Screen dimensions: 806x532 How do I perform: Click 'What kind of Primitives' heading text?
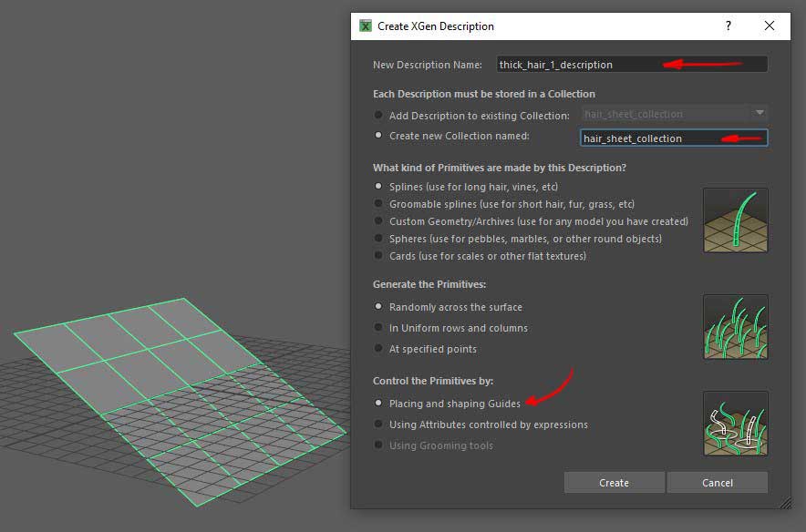tap(499, 168)
